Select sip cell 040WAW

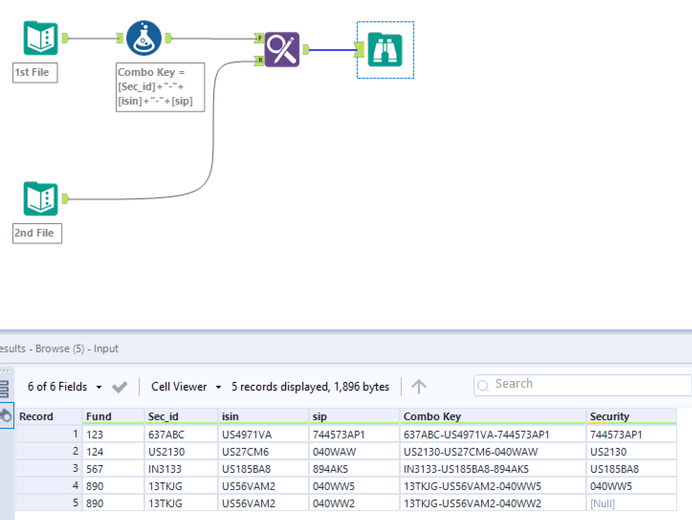coord(354,452)
